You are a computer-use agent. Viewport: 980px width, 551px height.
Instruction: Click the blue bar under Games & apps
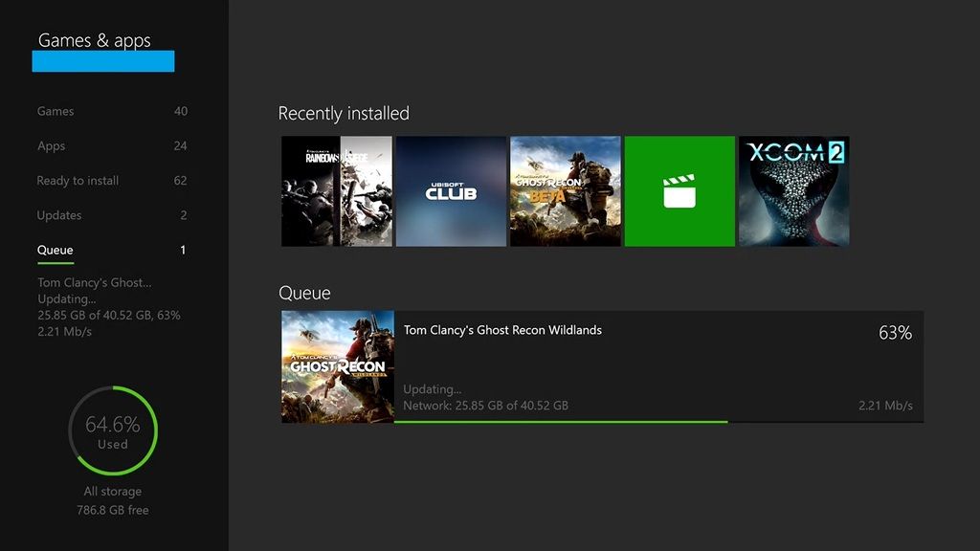pos(103,61)
